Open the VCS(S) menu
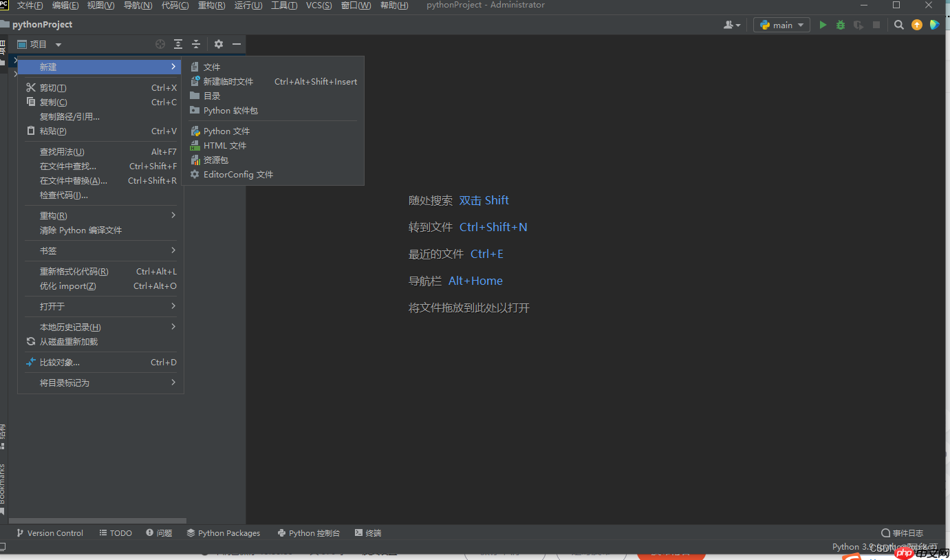Viewport: 950px width, 560px height. point(319,6)
